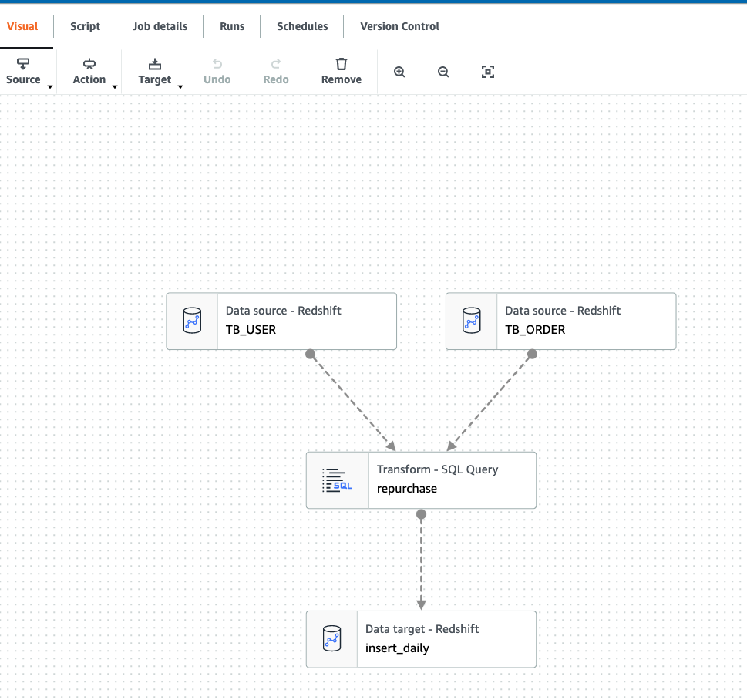This screenshot has height=700, width=747.
Task: Click the Redo icon
Action: 275,66
